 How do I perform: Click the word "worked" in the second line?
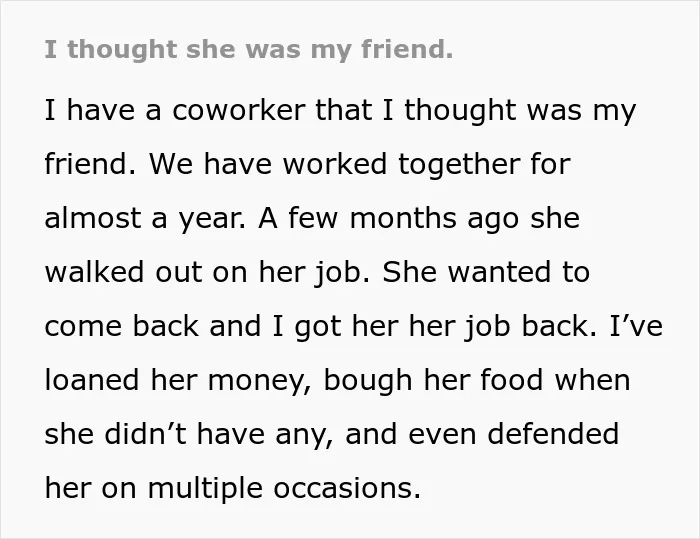pyautogui.click(x=335, y=164)
